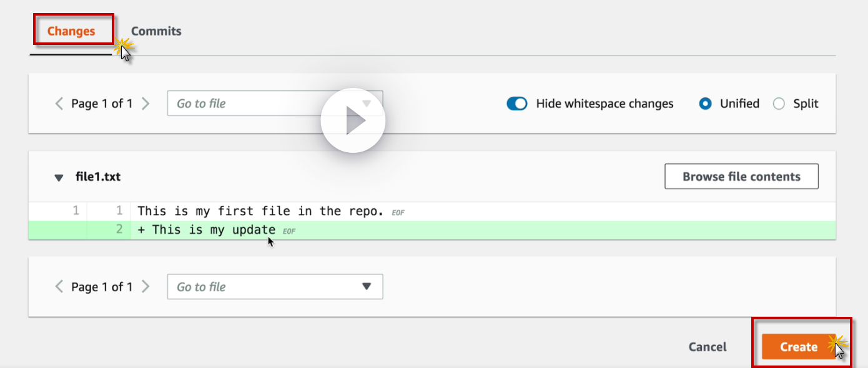Viewport: 868px width, 368px height.
Task: Click line number 2 in the diff
Action: point(119,230)
